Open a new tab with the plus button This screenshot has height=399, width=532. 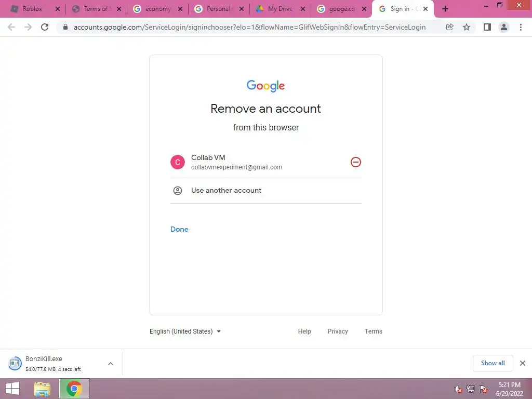click(x=445, y=9)
